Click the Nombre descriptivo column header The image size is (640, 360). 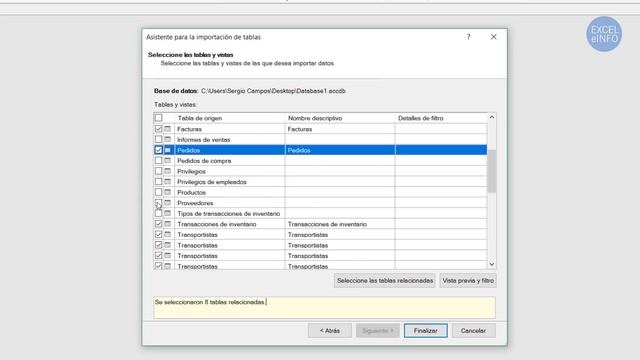(x=340, y=118)
